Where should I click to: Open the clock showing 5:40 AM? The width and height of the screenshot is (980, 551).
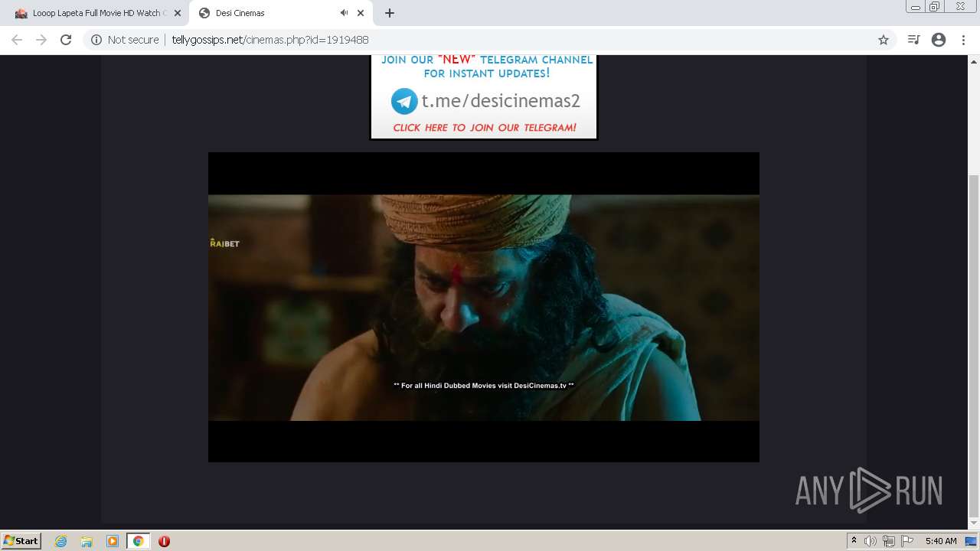coord(941,541)
